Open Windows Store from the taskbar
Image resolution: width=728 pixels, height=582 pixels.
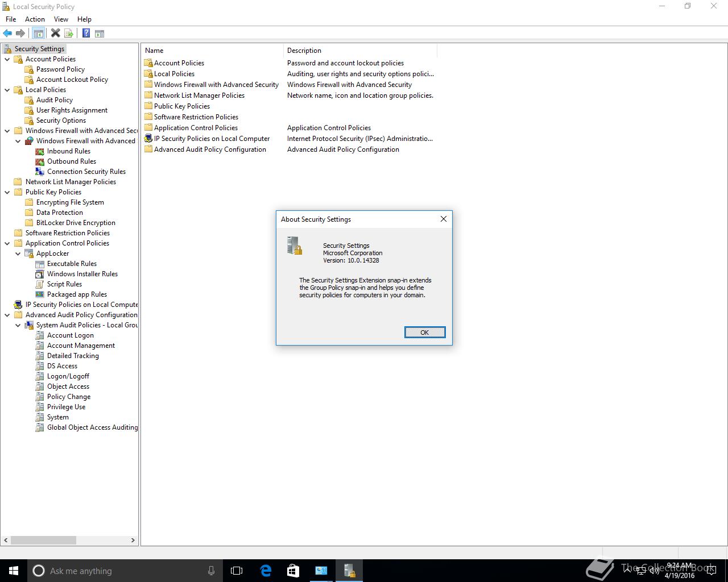tap(293, 571)
